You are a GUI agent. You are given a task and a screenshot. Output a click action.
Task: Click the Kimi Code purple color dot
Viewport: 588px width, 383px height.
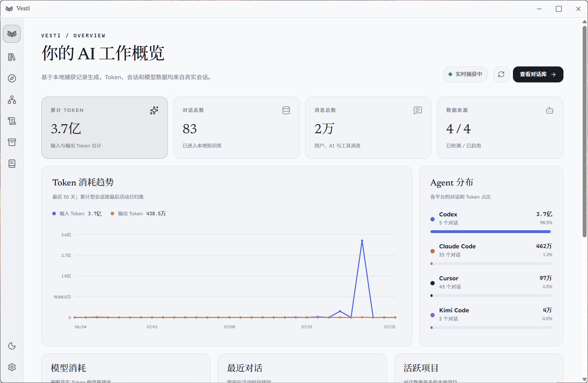(433, 315)
